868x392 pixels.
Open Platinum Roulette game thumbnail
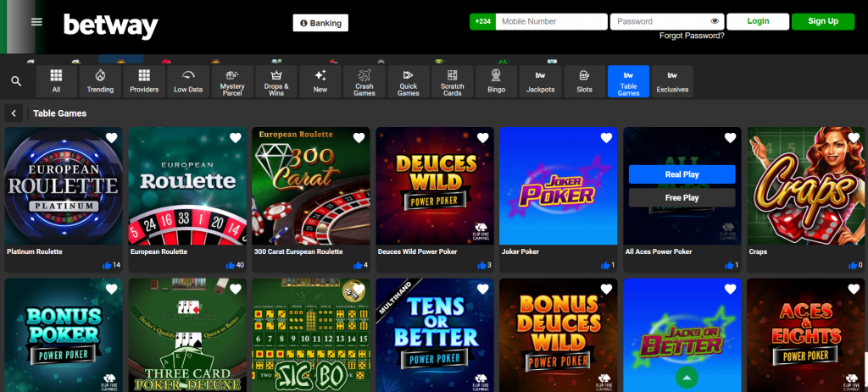point(64,186)
